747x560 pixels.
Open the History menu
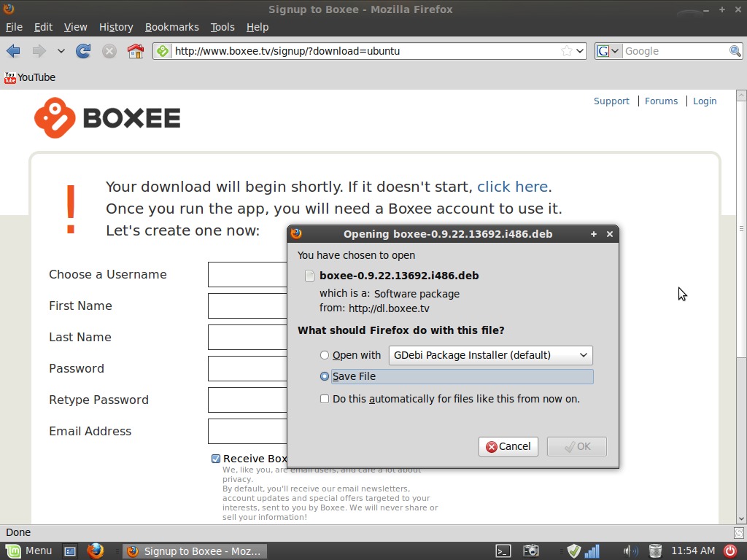(x=116, y=27)
